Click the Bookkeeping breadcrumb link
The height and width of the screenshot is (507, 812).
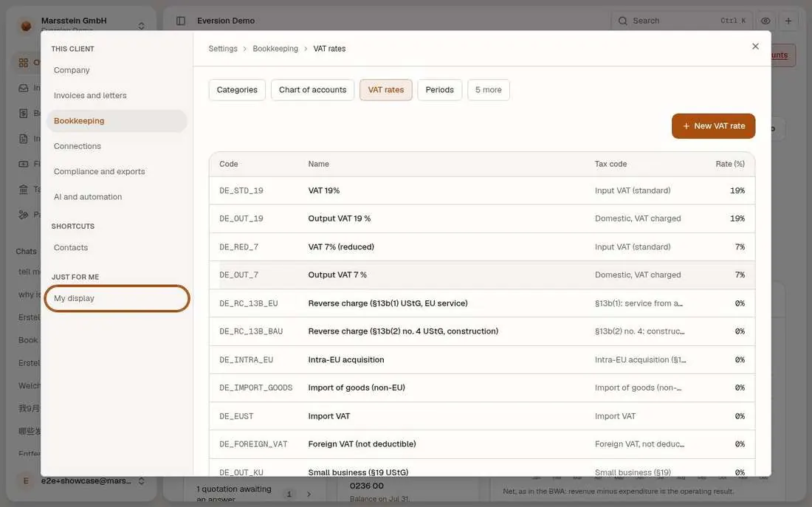point(275,49)
